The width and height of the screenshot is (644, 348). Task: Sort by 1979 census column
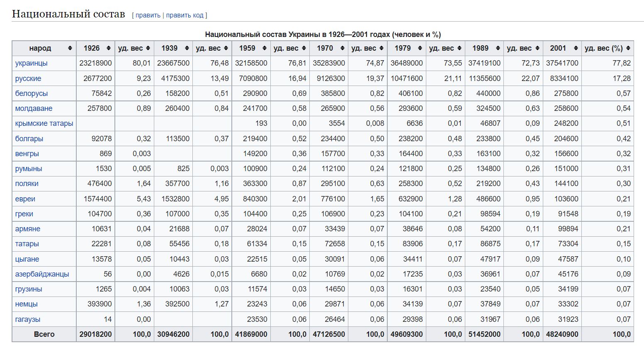(420, 48)
